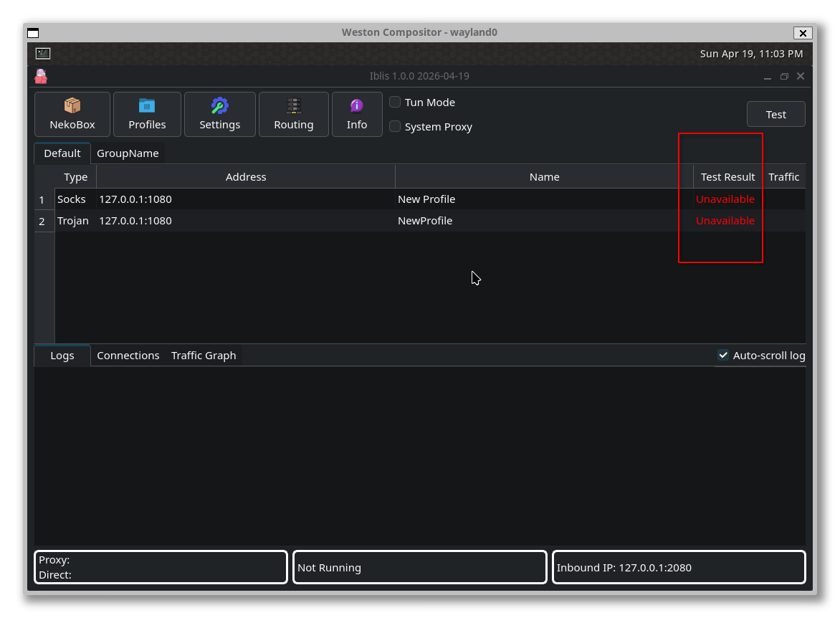Screen dimensions: 840x618
Task: Sort by the Name column header
Action: (544, 177)
